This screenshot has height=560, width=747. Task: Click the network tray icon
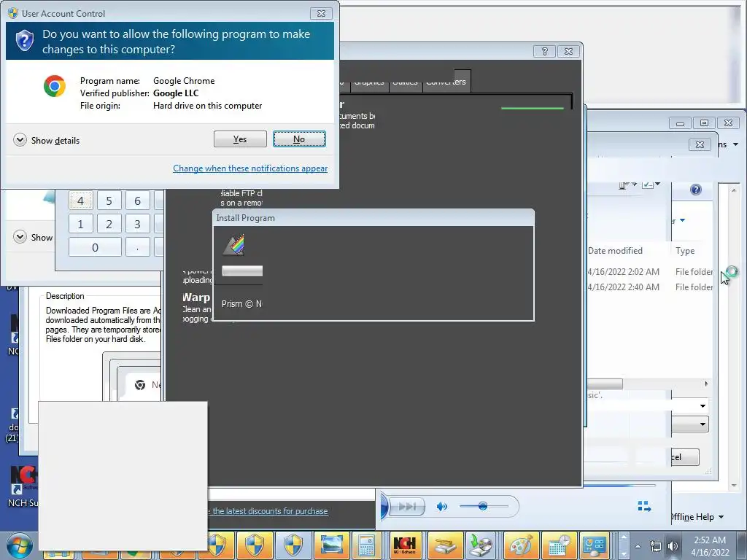pos(656,546)
